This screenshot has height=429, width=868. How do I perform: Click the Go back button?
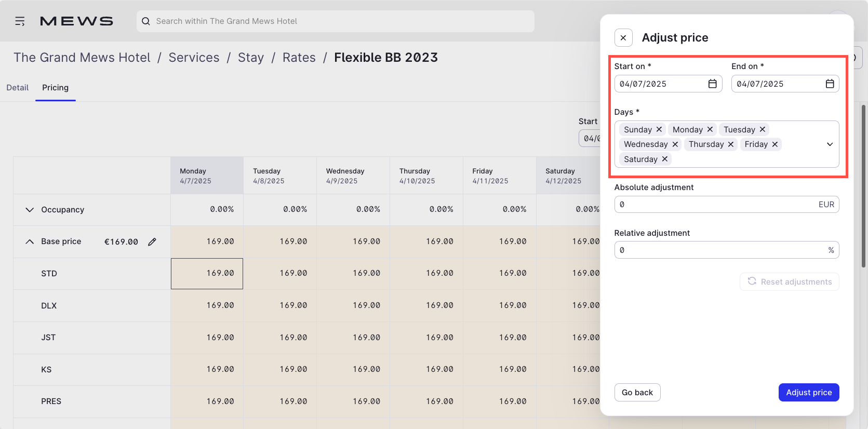click(637, 393)
